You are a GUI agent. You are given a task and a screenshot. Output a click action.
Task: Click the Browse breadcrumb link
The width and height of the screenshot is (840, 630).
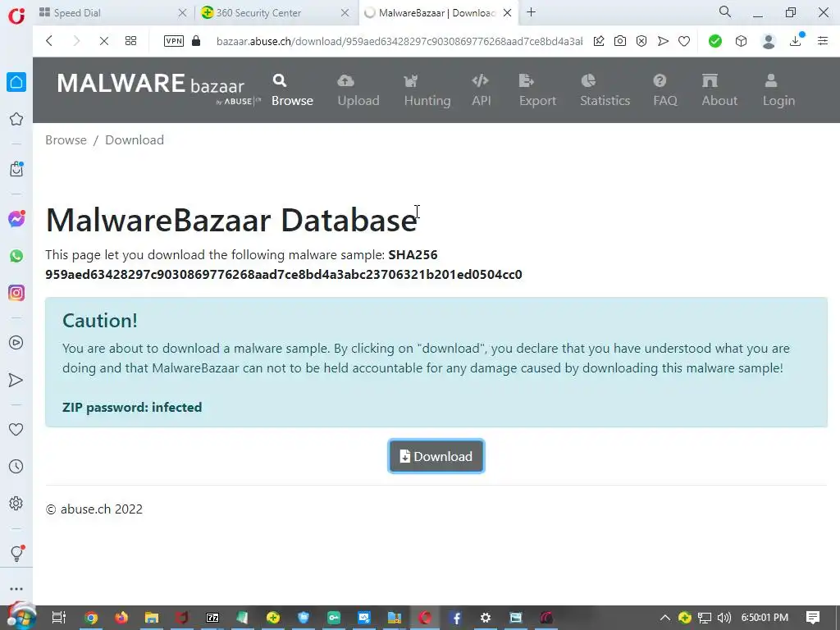(x=66, y=139)
